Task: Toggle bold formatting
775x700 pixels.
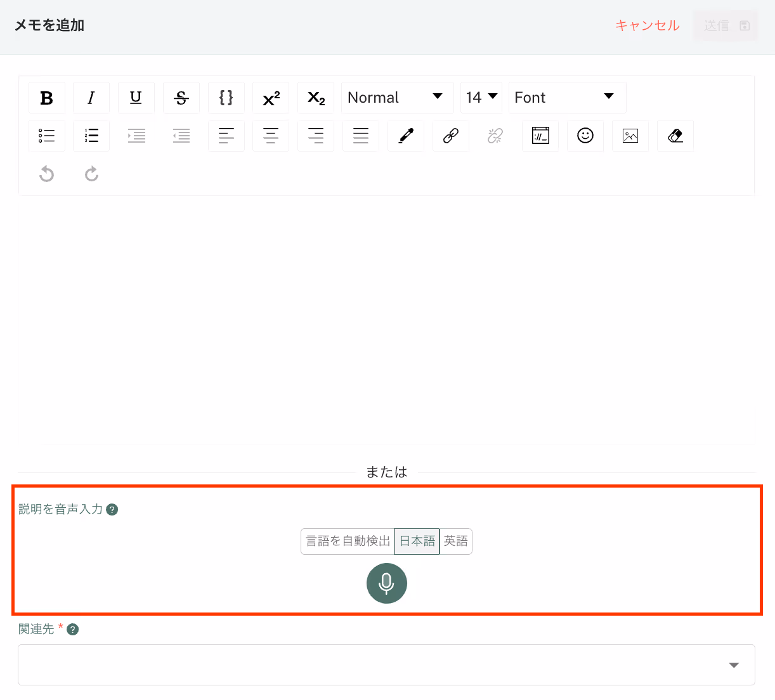Action: (x=47, y=98)
